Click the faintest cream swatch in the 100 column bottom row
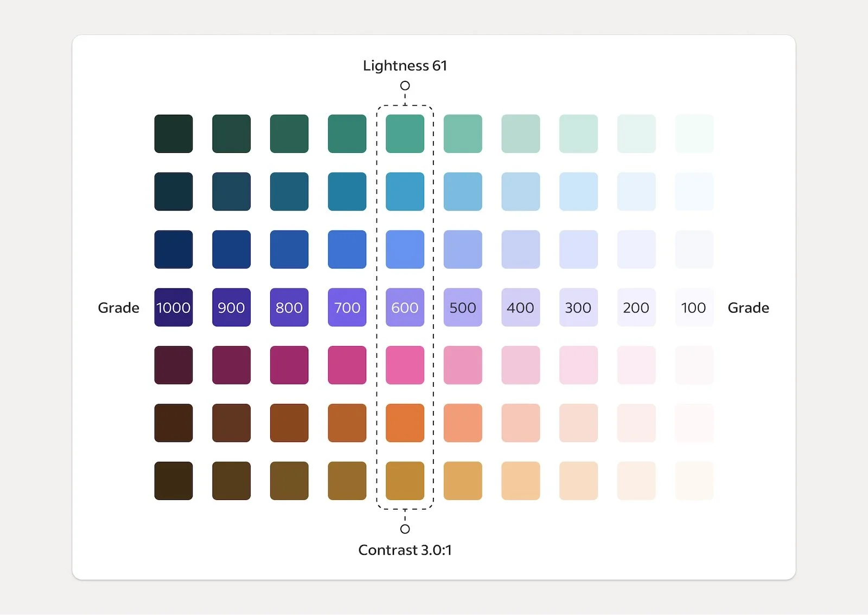The image size is (868, 615). 694,481
